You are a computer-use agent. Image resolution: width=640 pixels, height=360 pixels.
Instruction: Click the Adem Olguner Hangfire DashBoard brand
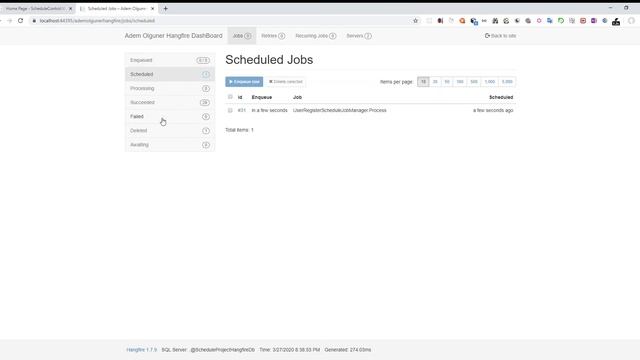[173, 36]
